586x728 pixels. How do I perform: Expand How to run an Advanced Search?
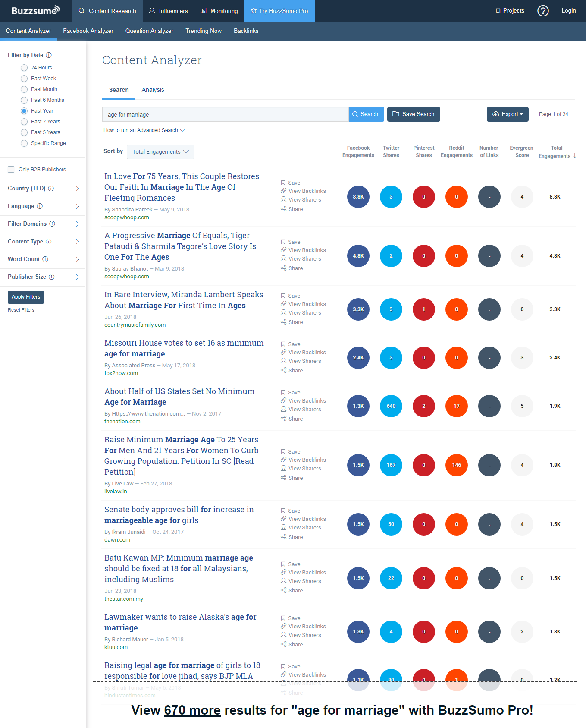[144, 130]
